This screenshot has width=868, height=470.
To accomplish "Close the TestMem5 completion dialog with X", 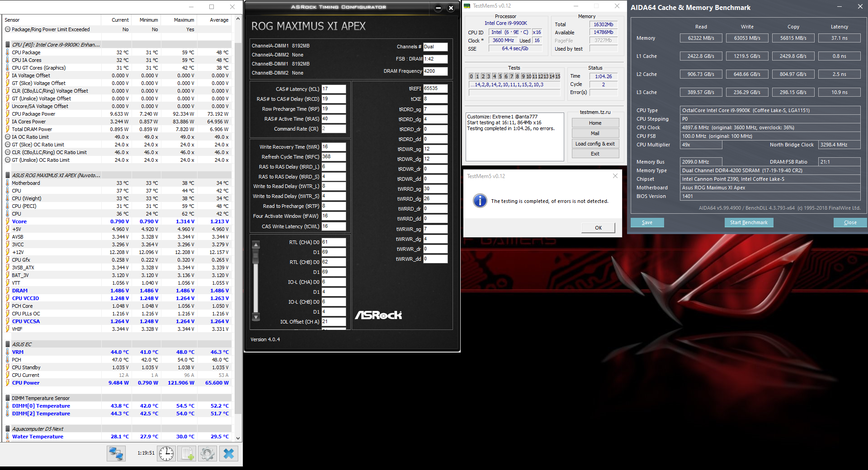I will click(615, 176).
